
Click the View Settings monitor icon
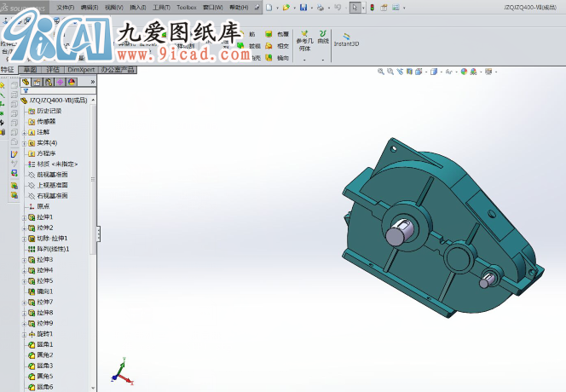488,72
